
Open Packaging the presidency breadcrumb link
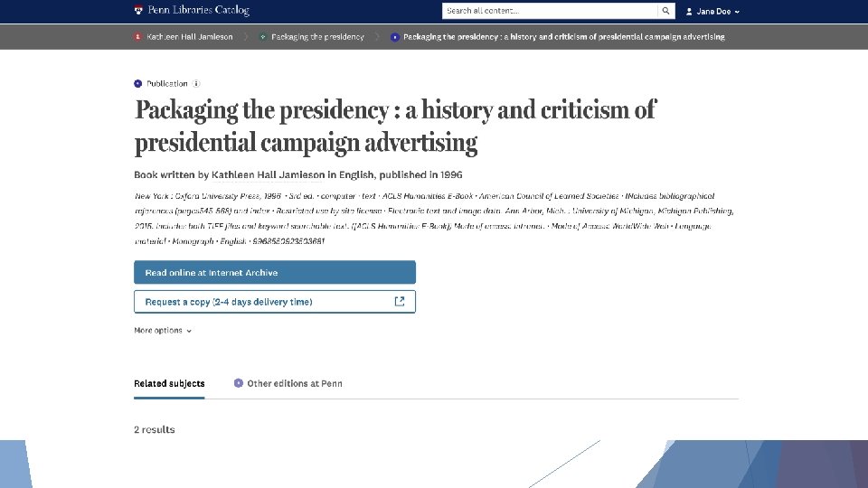pyautogui.click(x=317, y=37)
